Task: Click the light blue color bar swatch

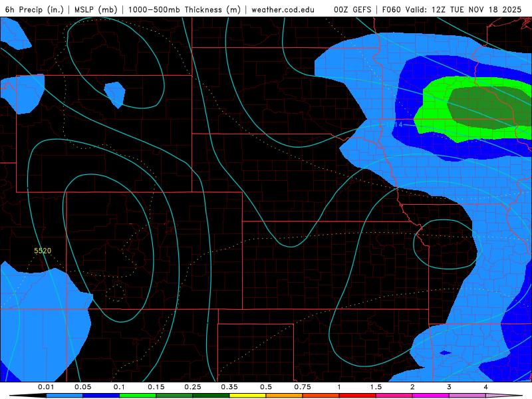Action: [x=65, y=396]
